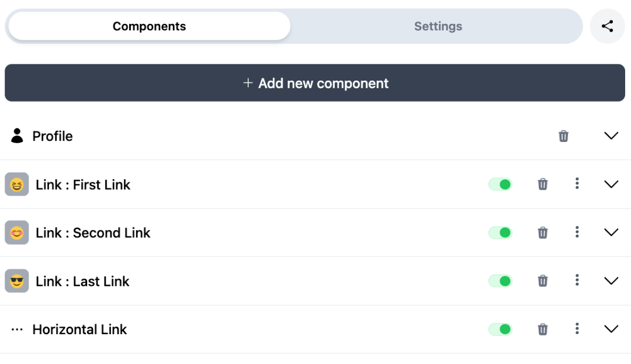Switch off Horizontal Link toggle
Viewport: 631px width, 364px height.
pos(500,330)
